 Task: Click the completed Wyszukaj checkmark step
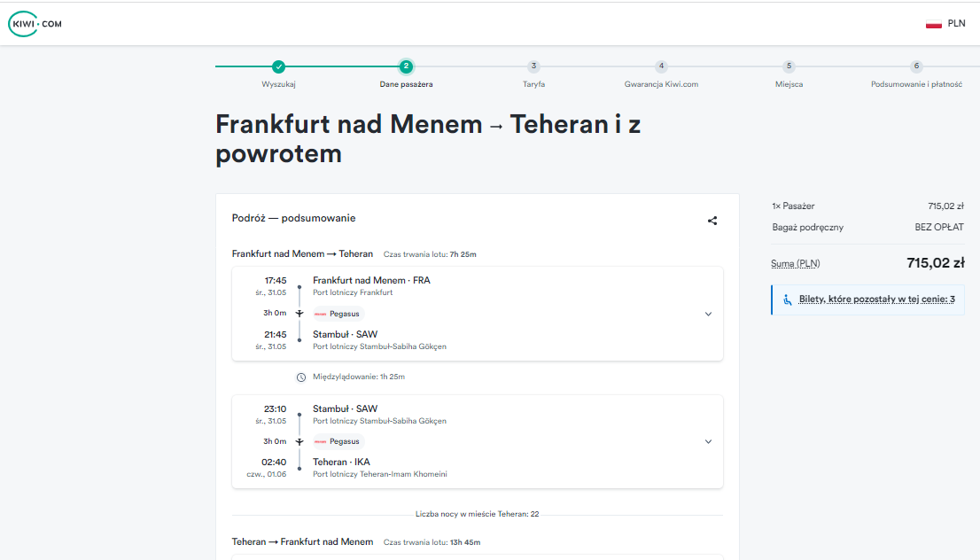tap(279, 66)
